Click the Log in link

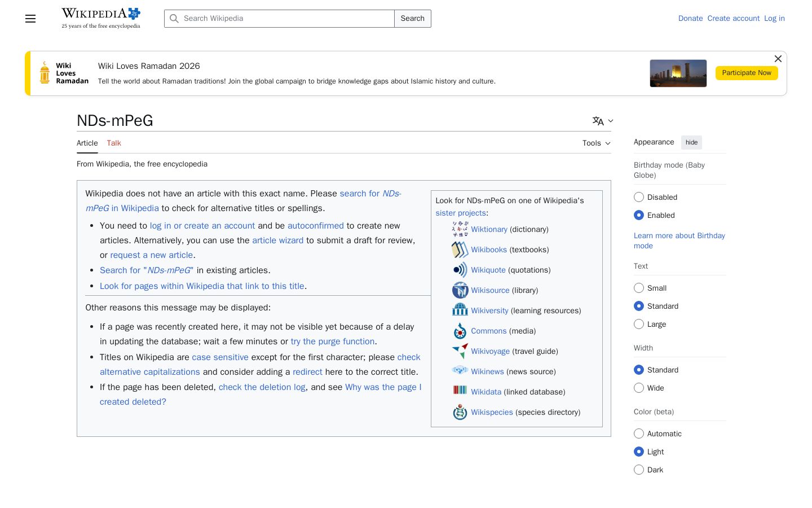tap(774, 19)
